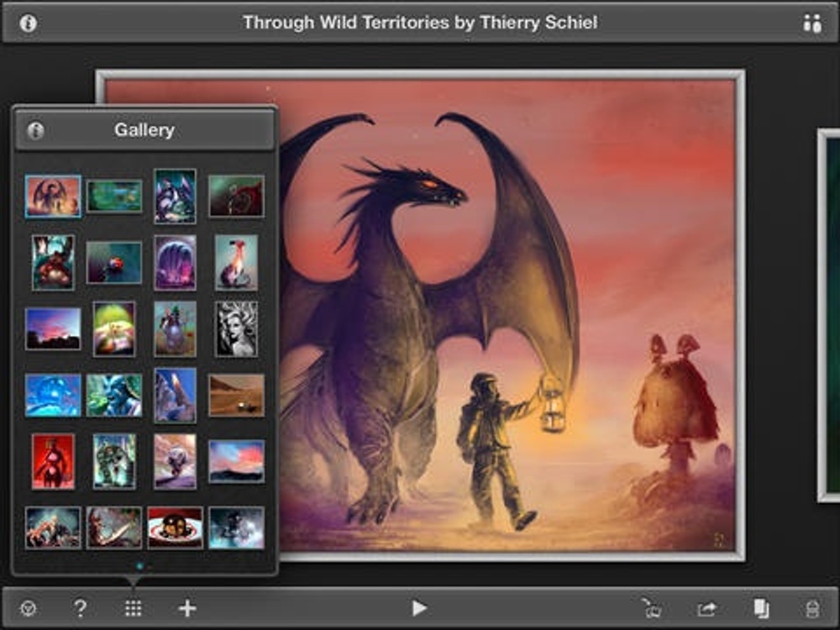
Task: Click the next painting frame at right edge
Action: (x=829, y=315)
